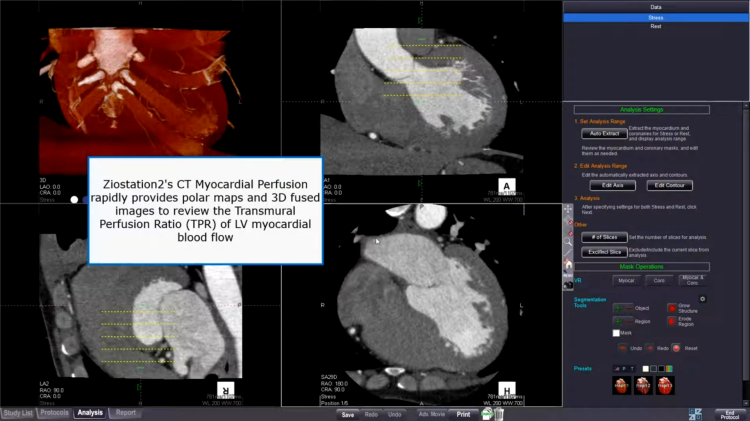Viewport: 750px width, 421px height.
Task: Select the Heart 3 preset thumbnail
Action: [665, 386]
